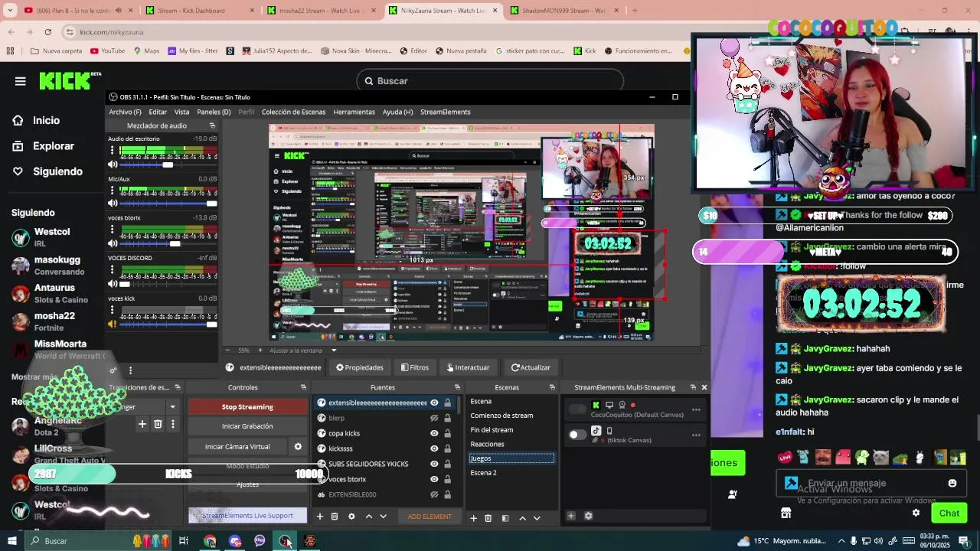Screen dimensions: 980x551
Task: Open Archivo (F) menu in OBS
Action: click(x=125, y=112)
